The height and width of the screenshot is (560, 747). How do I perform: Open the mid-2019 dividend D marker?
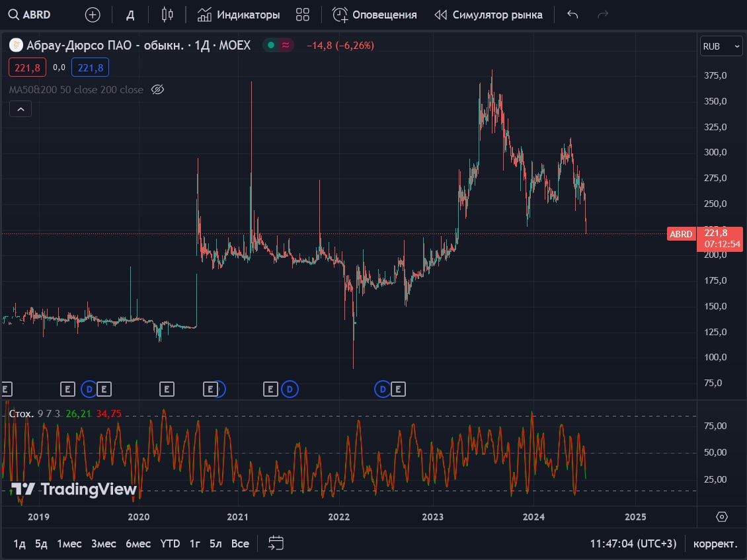coord(89,389)
